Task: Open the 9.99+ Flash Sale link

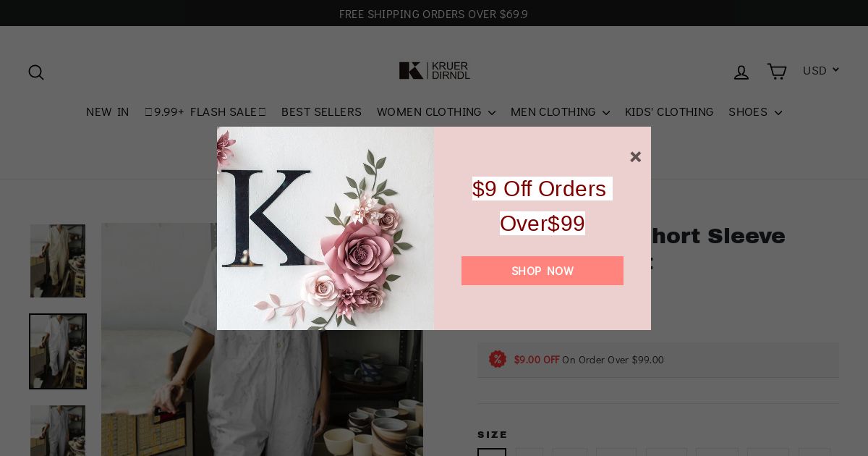Action: click(x=205, y=112)
